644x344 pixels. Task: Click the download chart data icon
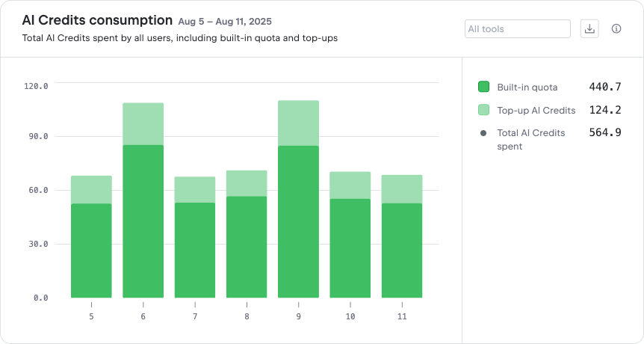[589, 29]
